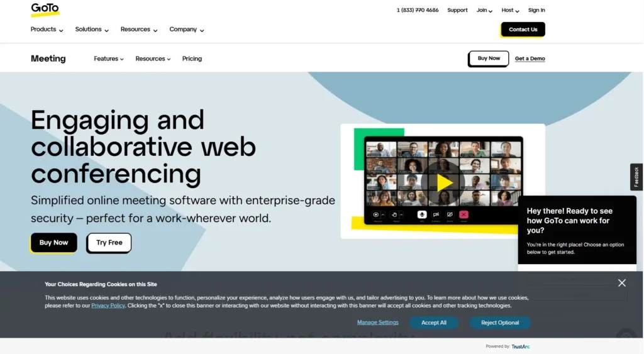
Task: Click the Try Free button
Action: (x=109, y=243)
